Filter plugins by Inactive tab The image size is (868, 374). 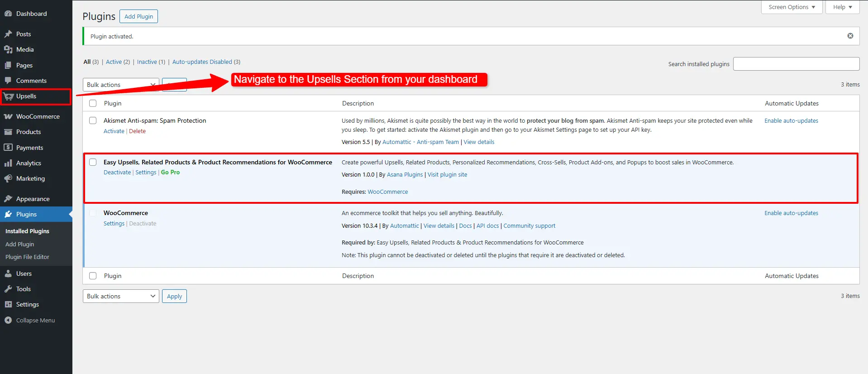147,62
